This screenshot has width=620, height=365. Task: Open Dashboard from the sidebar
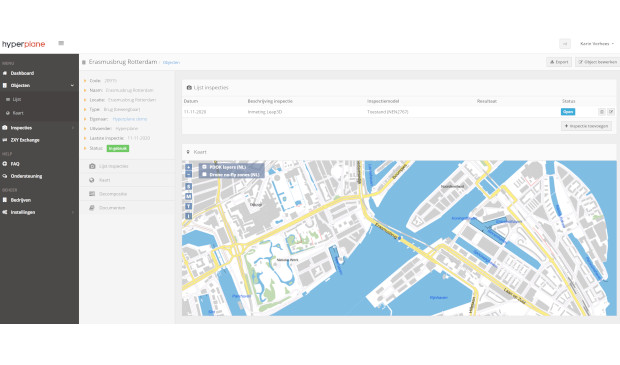pos(22,73)
